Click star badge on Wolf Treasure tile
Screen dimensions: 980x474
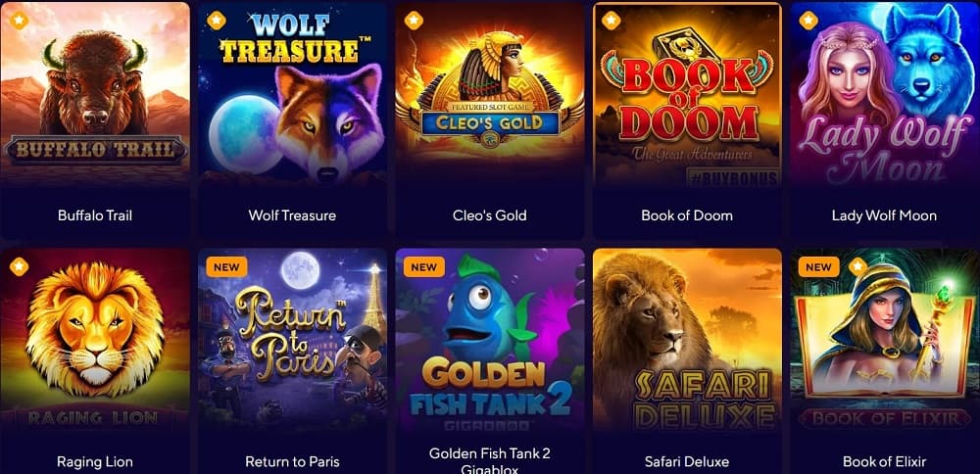tap(217, 21)
